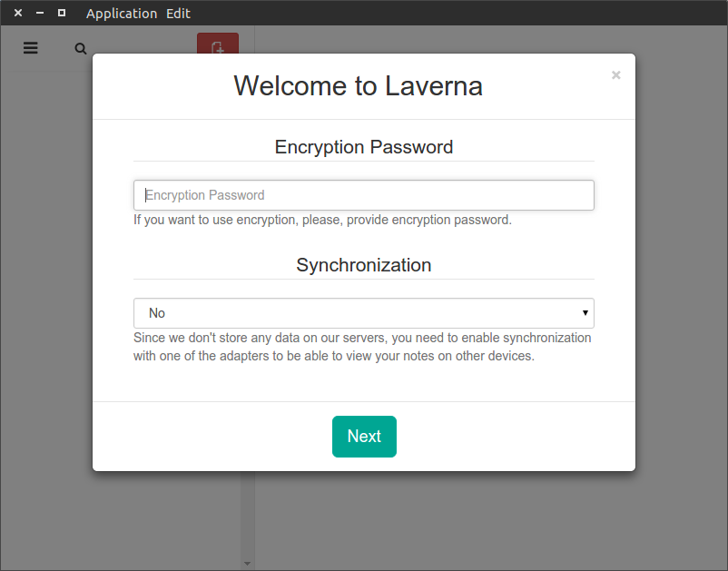Minimize the Laverna window
Viewport: 728px width, 571px height.
pos(40,13)
